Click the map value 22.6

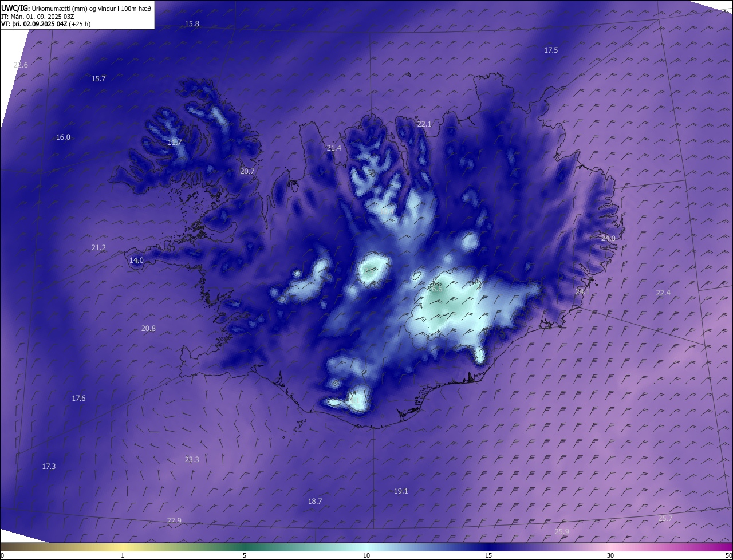21,65
